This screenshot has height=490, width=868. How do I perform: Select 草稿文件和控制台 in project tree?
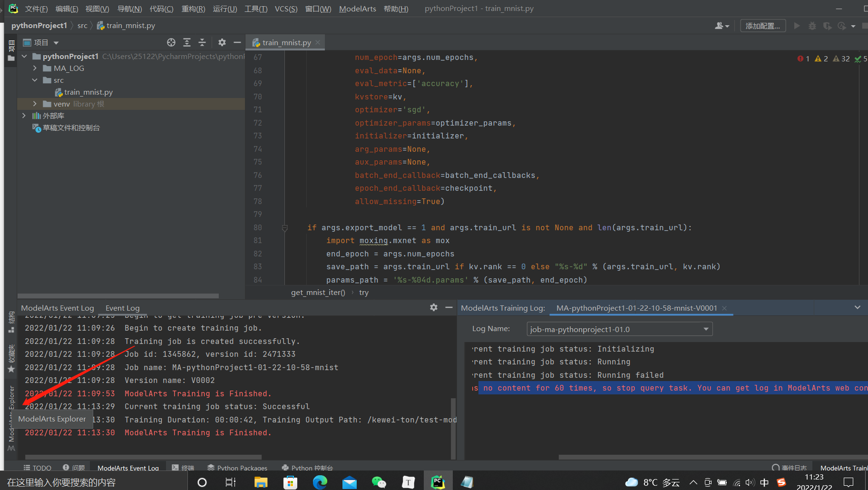click(71, 127)
